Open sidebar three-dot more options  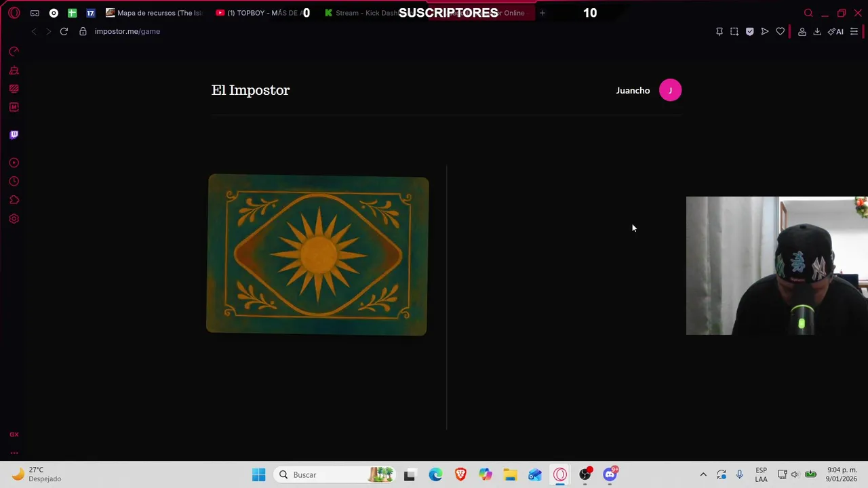(14, 453)
